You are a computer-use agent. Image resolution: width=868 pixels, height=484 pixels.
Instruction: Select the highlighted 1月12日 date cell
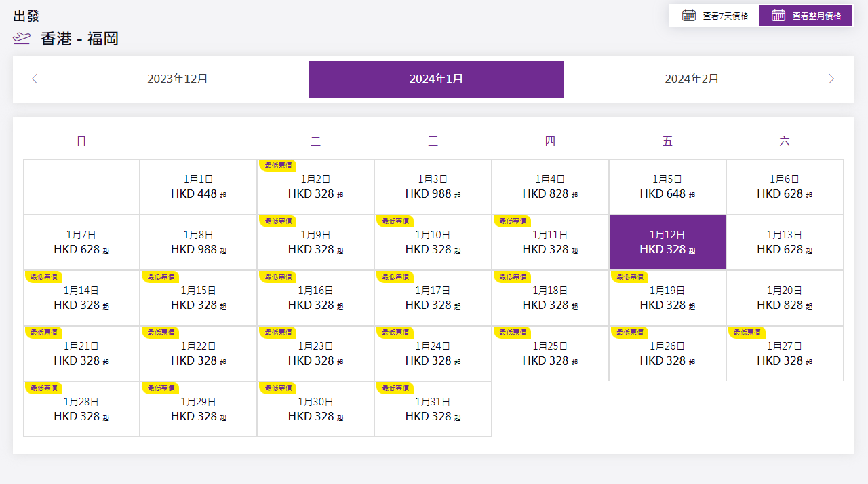[x=667, y=242]
